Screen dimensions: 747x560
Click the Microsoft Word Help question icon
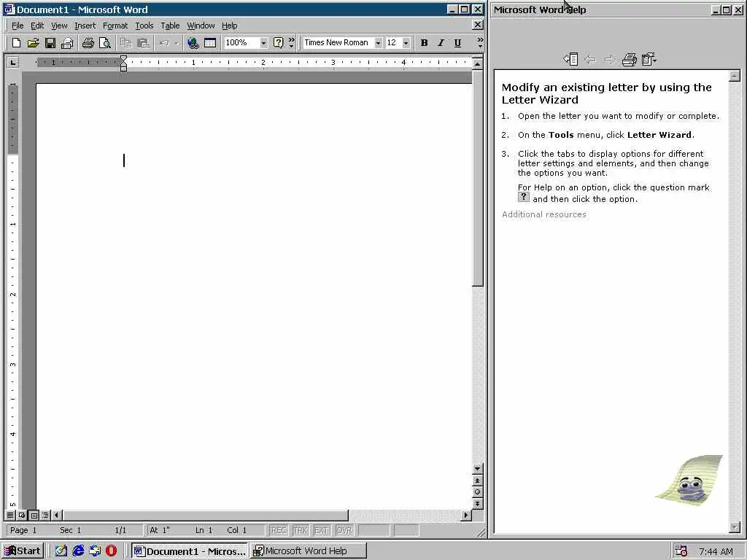pos(278,43)
